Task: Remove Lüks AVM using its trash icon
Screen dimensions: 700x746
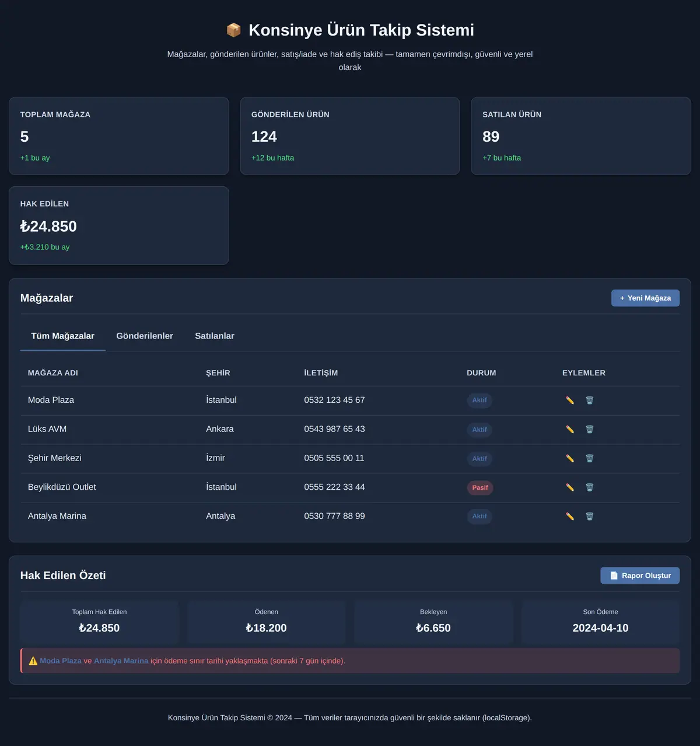Action: [x=590, y=430]
